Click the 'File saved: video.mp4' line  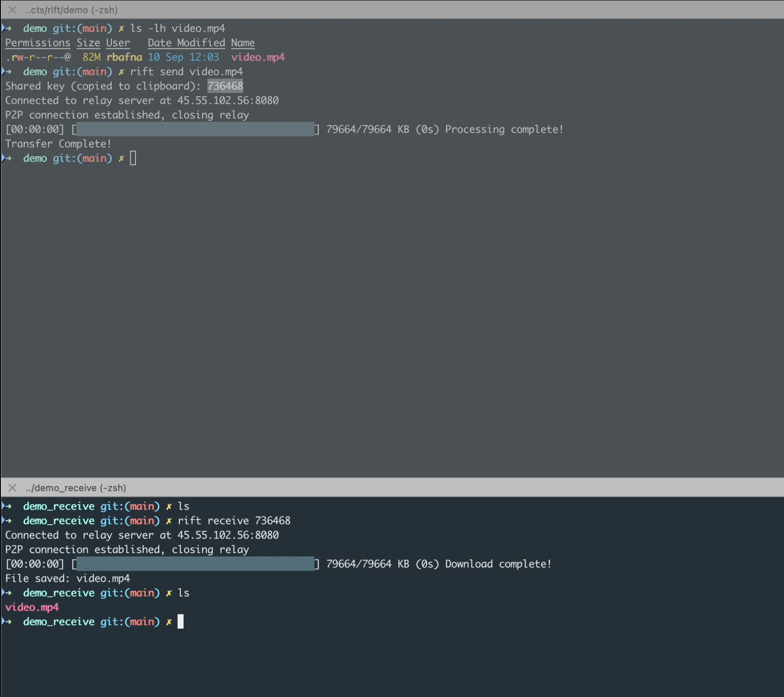point(68,578)
